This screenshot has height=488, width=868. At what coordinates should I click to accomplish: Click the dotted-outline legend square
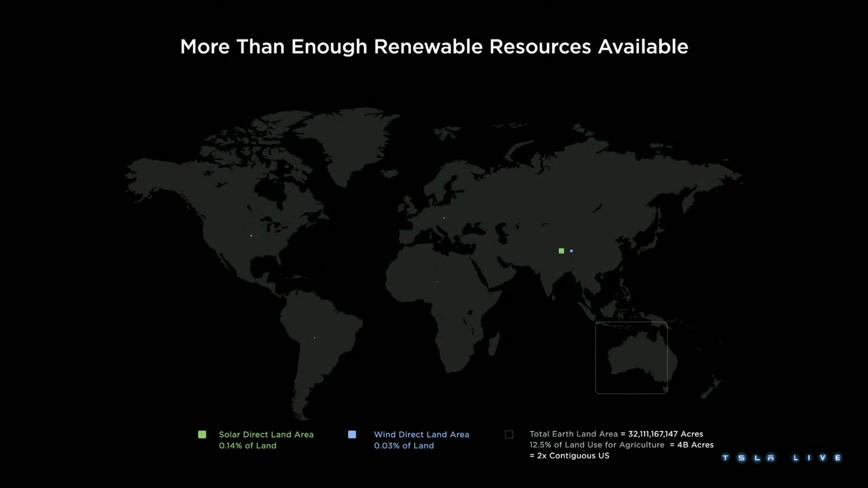pyautogui.click(x=509, y=434)
